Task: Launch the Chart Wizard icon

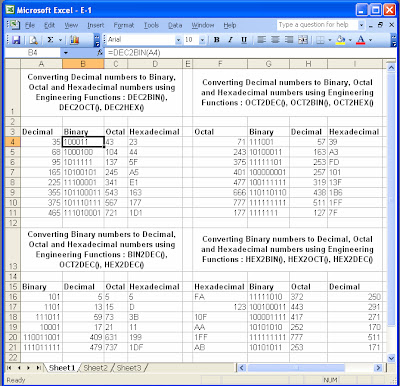Action: click(74, 40)
